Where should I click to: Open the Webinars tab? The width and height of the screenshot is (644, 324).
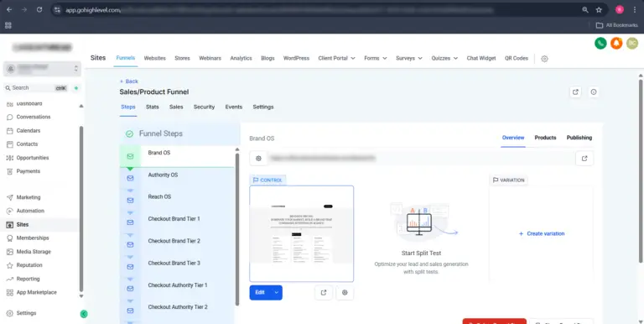coord(210,59)
